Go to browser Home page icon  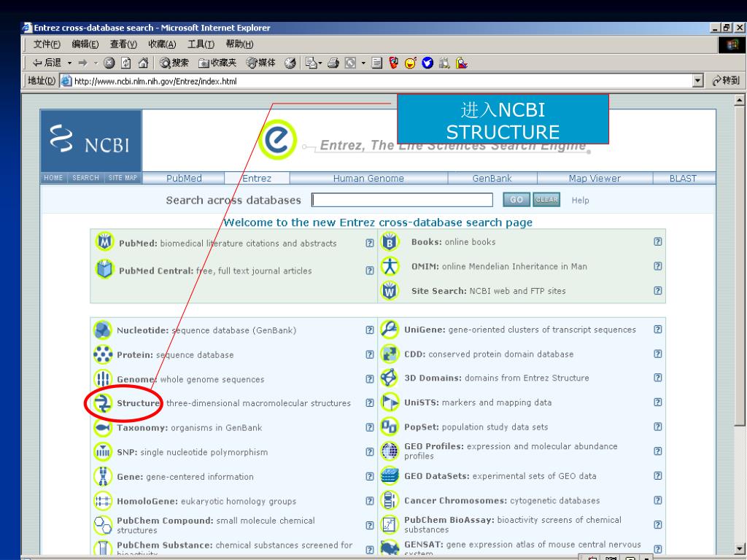[x=143, y=63]
